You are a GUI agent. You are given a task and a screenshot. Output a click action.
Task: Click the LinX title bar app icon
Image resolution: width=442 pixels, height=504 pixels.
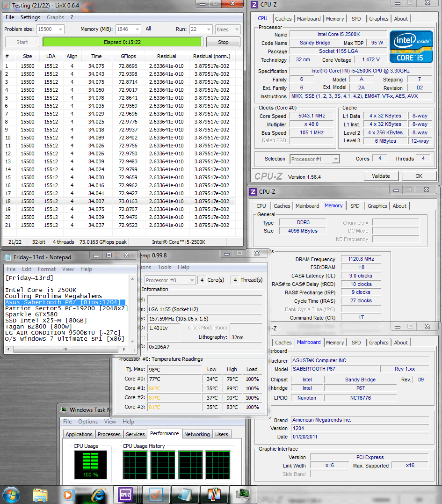[x=6, y=6]
